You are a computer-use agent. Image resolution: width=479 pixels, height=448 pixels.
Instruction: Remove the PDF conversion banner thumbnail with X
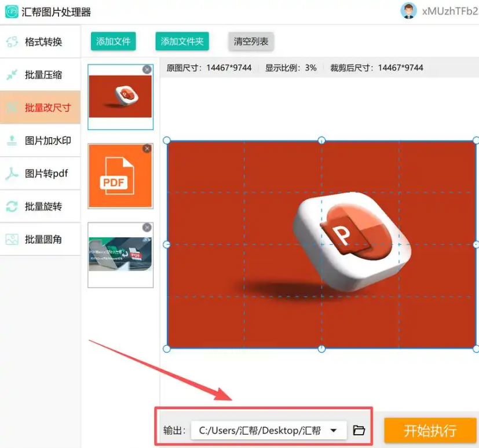(x=147, y=227)
